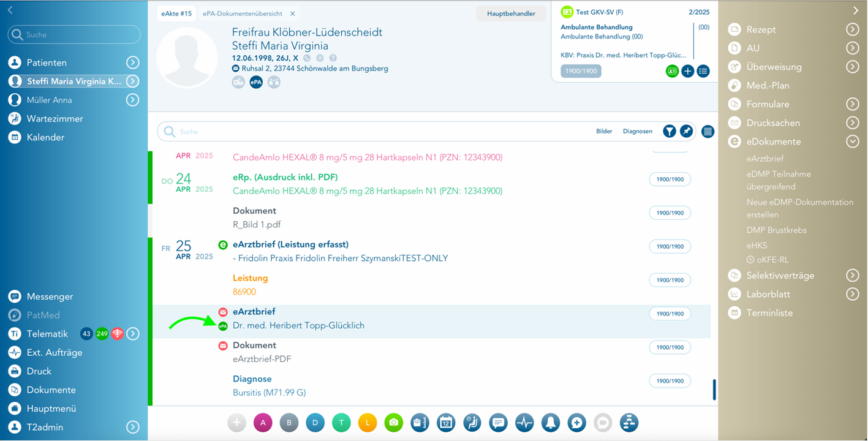
Task: Toggle the Diagnosen filter in the search bar
Action: point(637,131)
